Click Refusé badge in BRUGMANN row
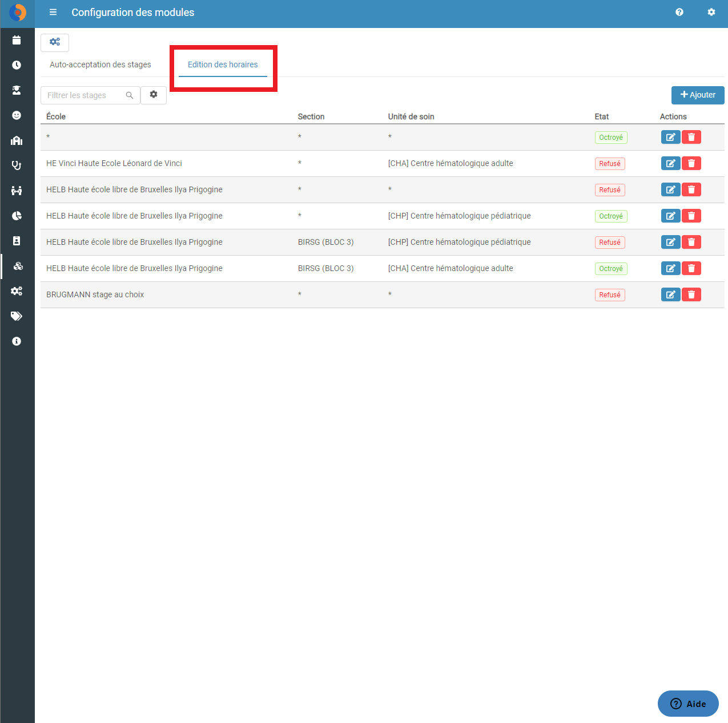 (610, 295)
